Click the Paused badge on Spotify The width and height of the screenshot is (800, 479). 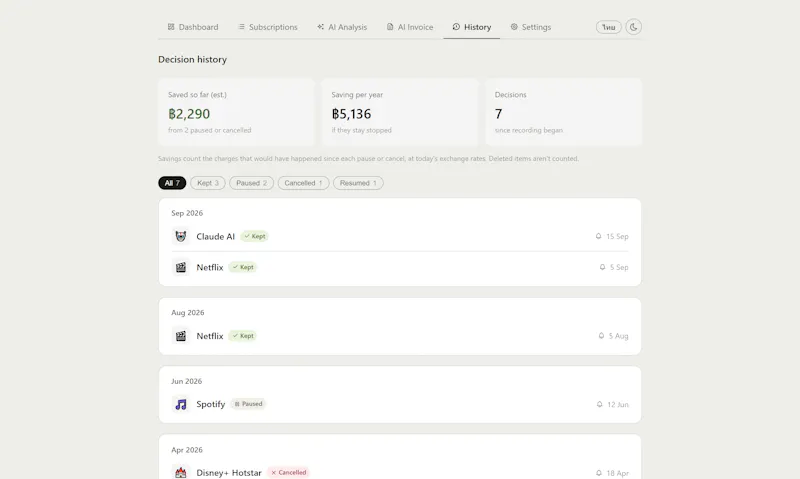point(248,404)
